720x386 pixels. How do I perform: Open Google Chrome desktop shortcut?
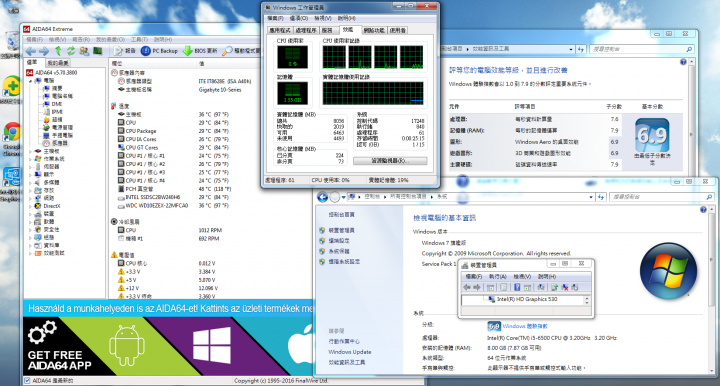coord(11,138)
